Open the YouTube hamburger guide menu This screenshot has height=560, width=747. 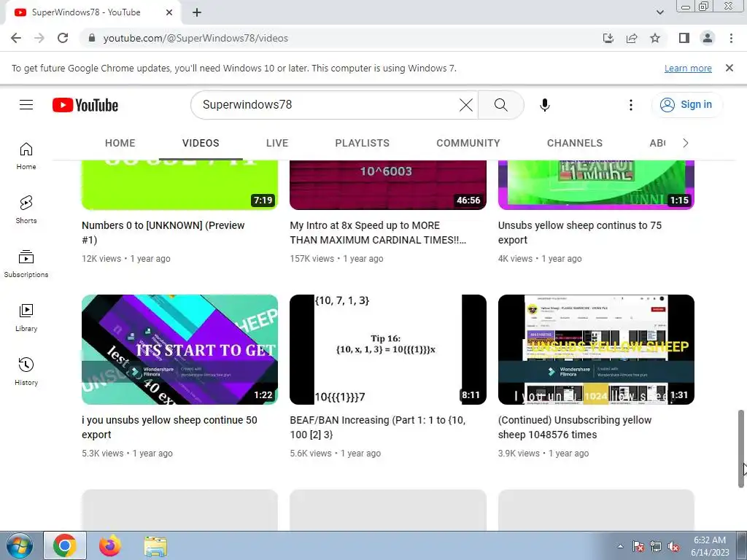click(26, 105)
